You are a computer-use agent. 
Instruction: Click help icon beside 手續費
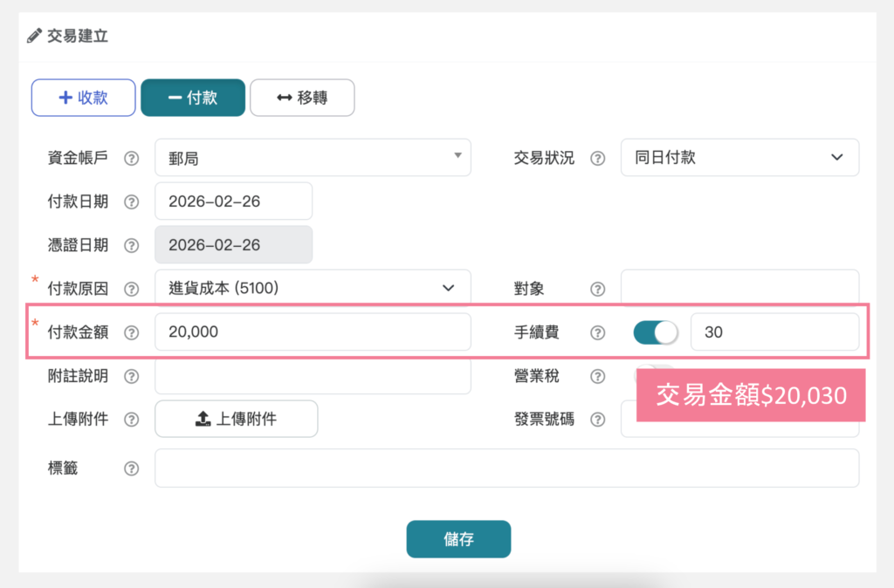(x=597, y=332)
